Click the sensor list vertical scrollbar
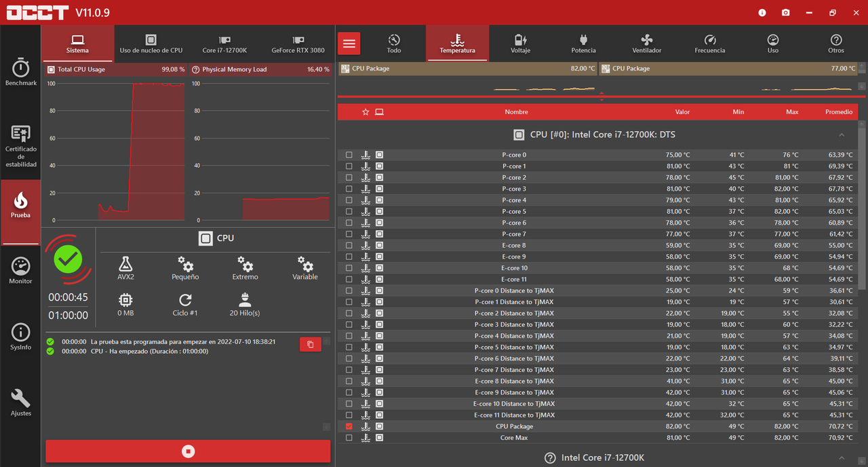This screenshot has width=868, height=467. coord(862,206)
